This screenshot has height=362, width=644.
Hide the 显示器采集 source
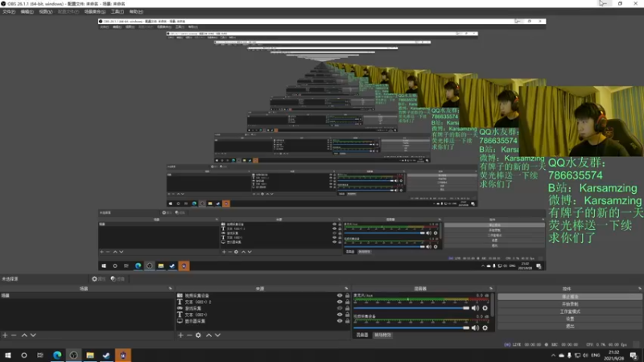(340, 321)
